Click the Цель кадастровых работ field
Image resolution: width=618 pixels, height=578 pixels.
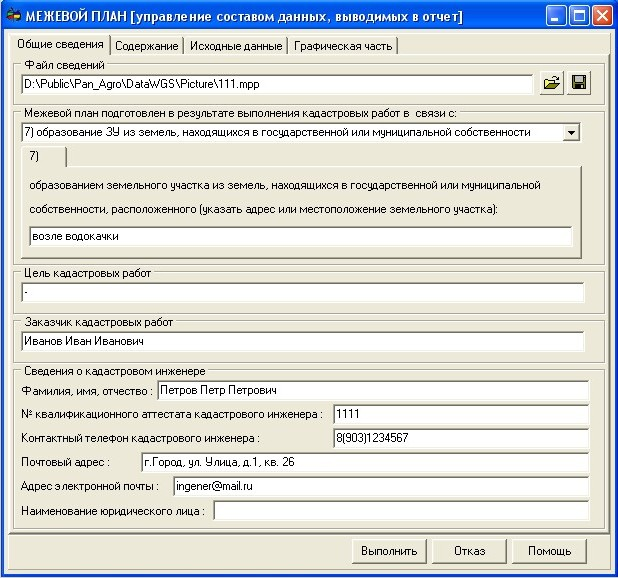300,292
